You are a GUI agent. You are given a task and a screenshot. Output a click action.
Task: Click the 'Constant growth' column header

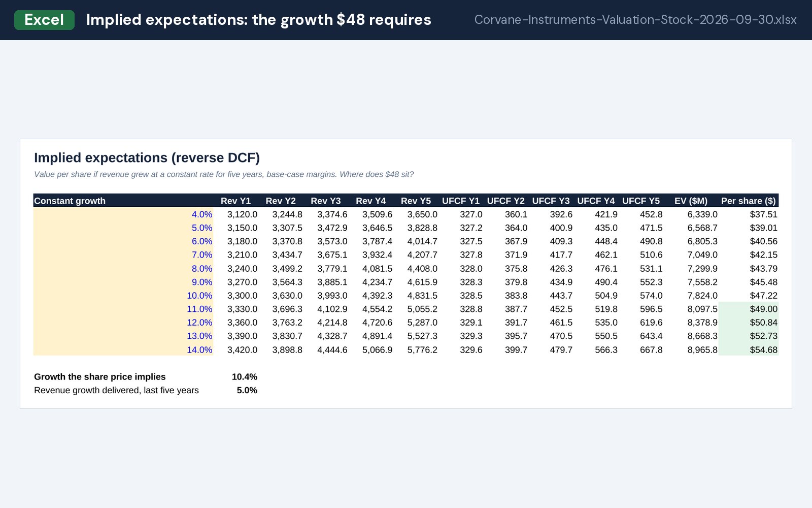click(x=70, y=201)
